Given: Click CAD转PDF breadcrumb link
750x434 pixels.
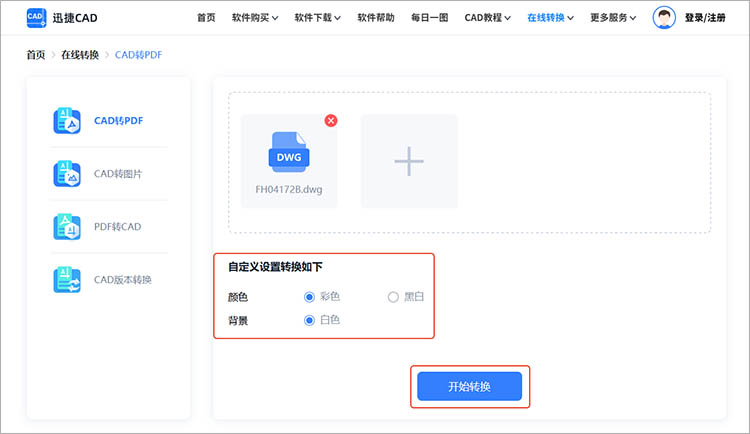Looking at the screenshot, I should 139,55.
